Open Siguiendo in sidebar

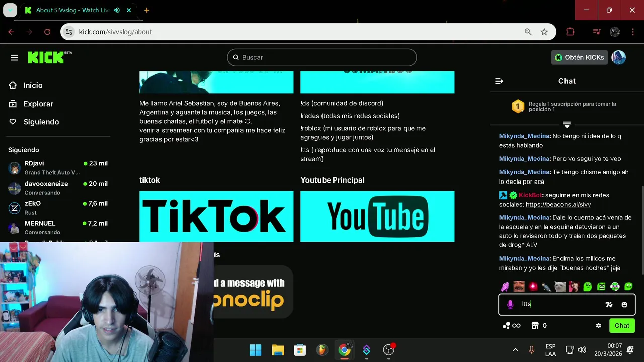[34, 122]
